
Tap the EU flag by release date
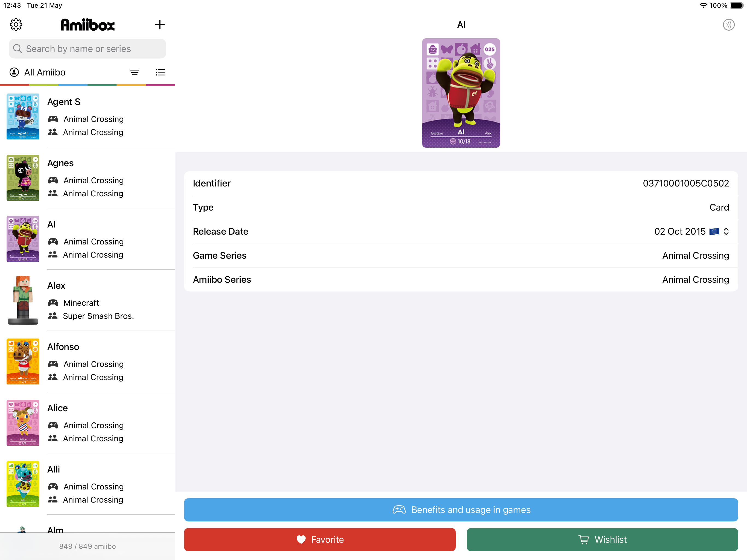pyautogui.click(x=714, y=231)
